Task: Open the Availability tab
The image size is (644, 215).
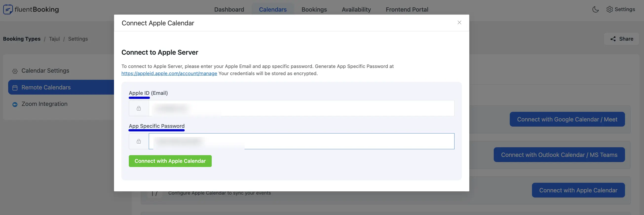Action: [356, 9]
